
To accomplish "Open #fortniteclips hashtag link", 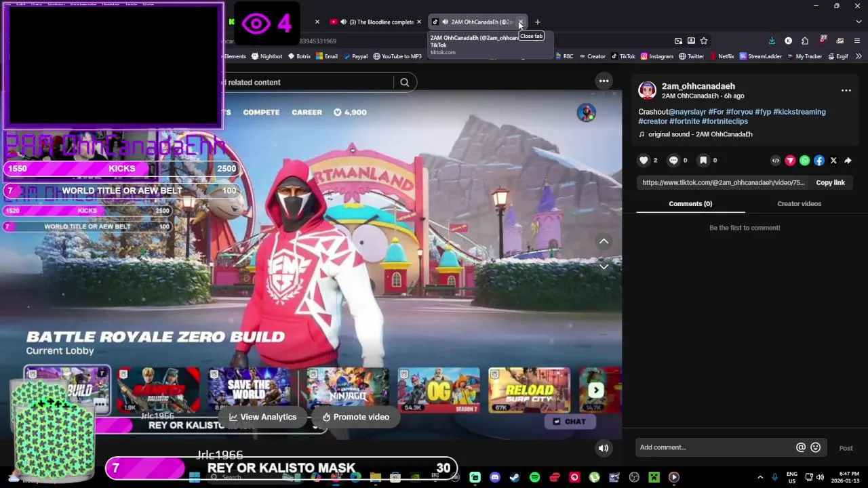I will click(x=725, y=121).
